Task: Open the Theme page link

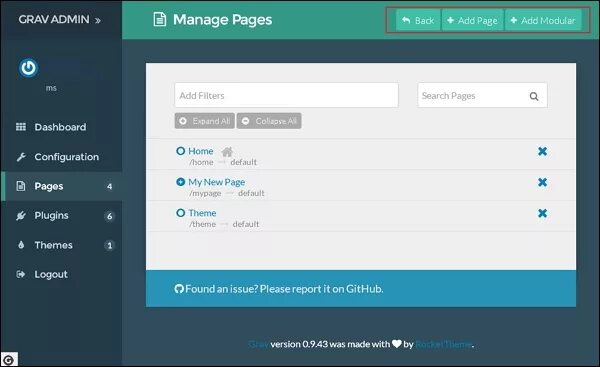Action: (x=202, y=213)
